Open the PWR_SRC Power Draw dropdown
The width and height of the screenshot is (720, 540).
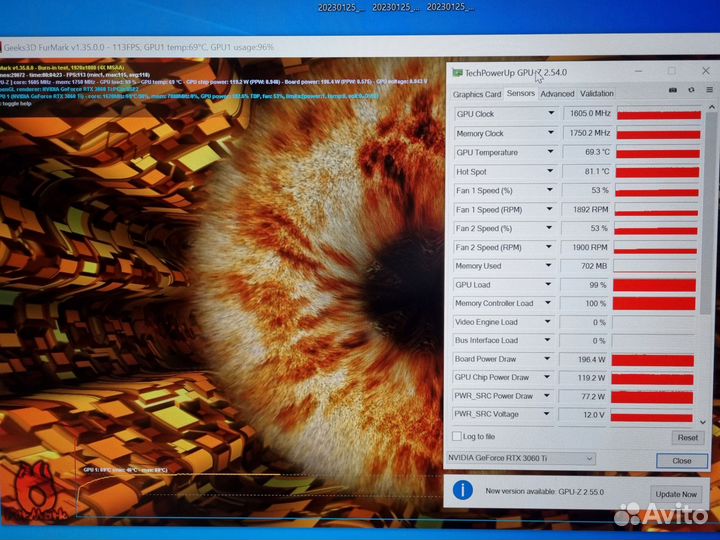click(546, 395)
